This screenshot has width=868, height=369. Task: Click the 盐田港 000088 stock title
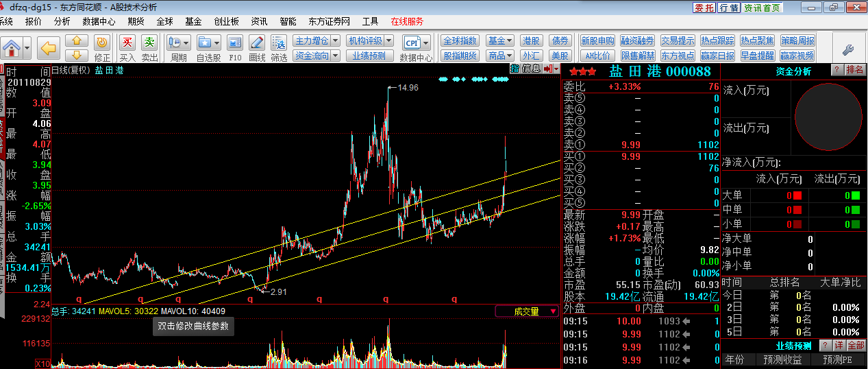coord(660,71)
